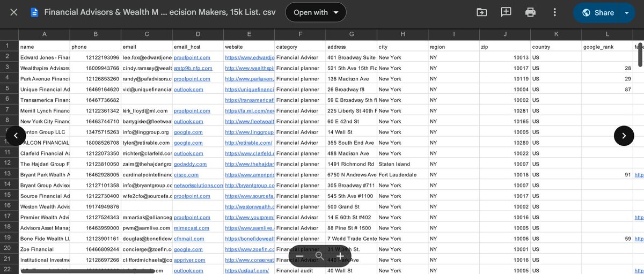Click the google_rank cell 59
The image size is (644, 274).
point(608,239)
